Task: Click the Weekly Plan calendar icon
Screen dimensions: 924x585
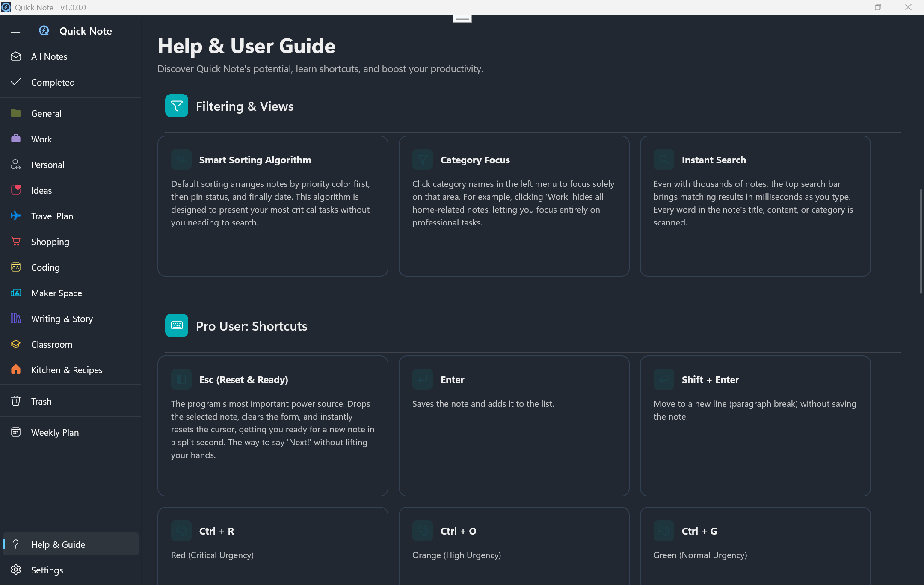Action: click(x=16, y=432)
